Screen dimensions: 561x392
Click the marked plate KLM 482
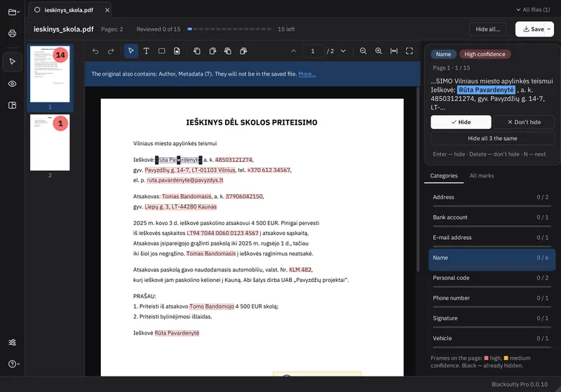coord(300,270)
